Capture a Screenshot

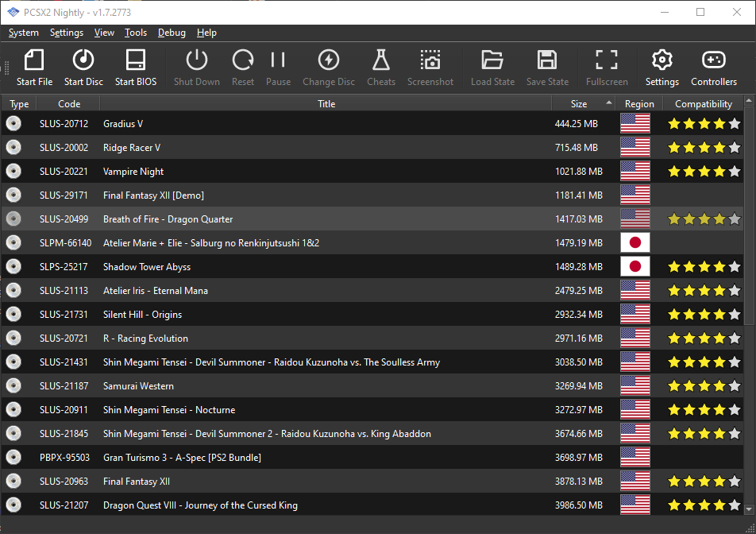tap(430, 68)
